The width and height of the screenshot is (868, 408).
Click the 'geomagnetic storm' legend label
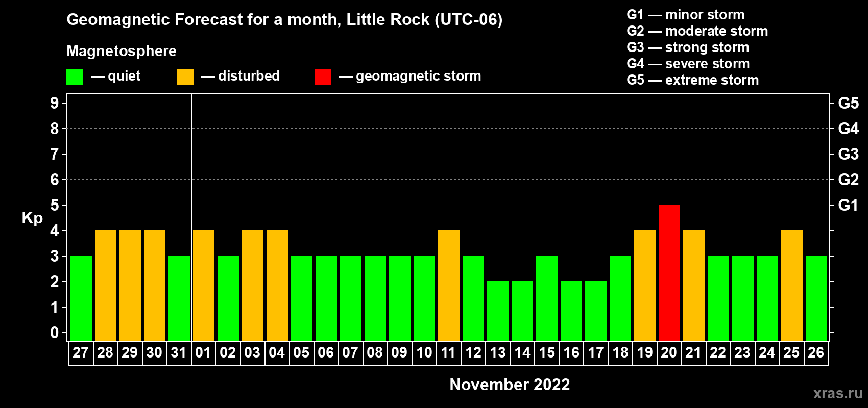coord(418,76)
